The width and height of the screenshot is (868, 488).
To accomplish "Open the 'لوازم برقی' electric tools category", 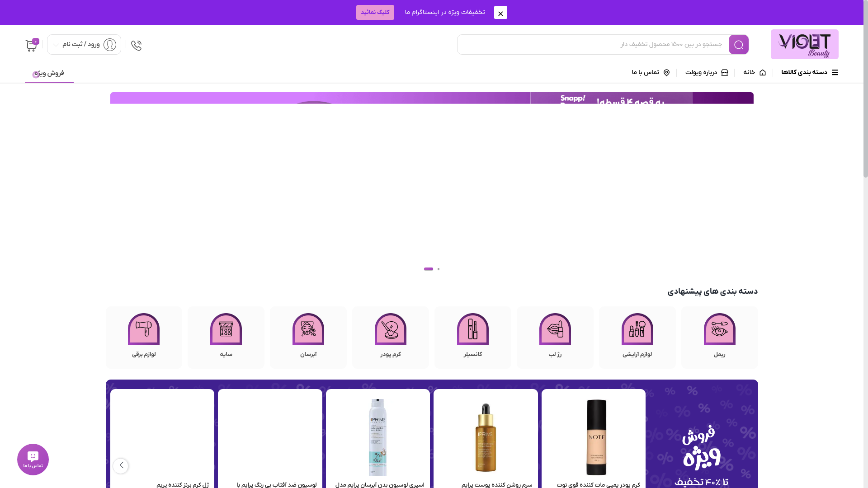I will click(x=144, y=338).
